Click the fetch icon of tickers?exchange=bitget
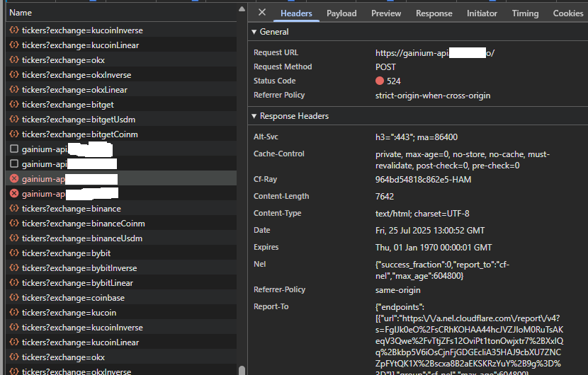This screenshot has width=588, height=375. 14,105
